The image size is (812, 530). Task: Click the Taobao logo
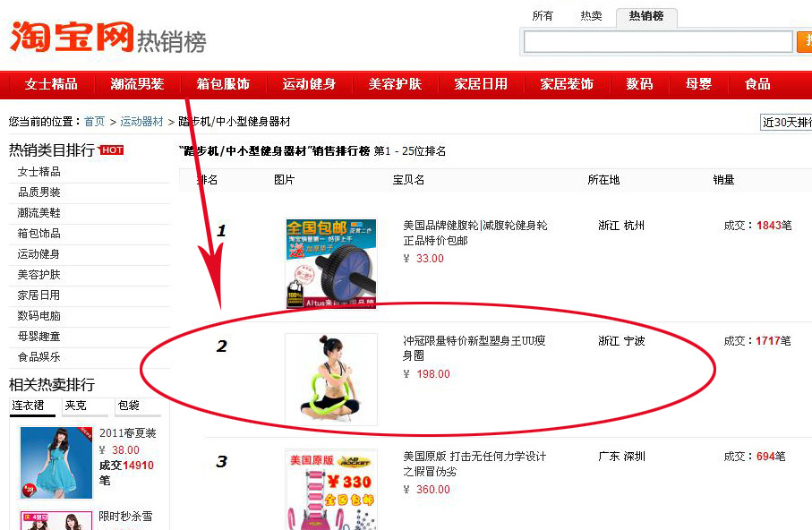point(72,37)
